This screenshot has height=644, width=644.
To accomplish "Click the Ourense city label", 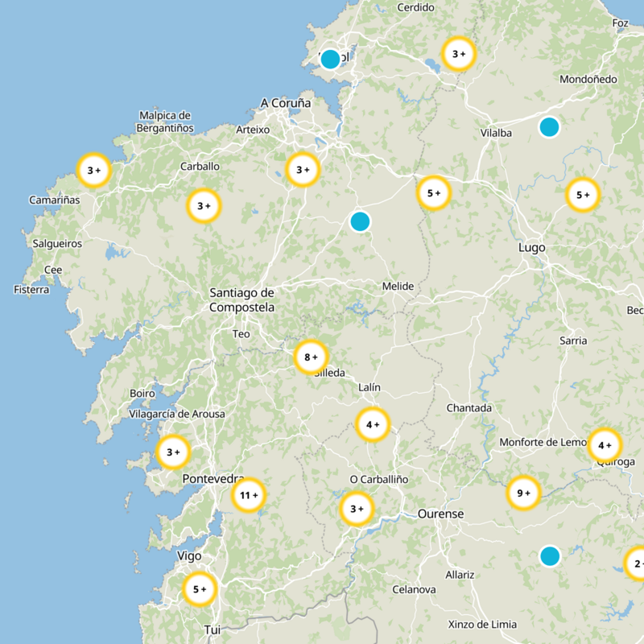I will (440, 514).
